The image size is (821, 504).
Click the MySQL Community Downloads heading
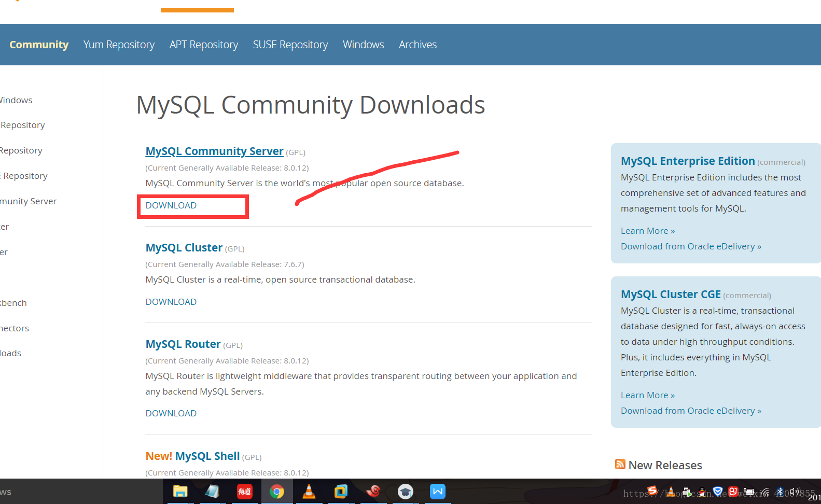tap(311, 105)
